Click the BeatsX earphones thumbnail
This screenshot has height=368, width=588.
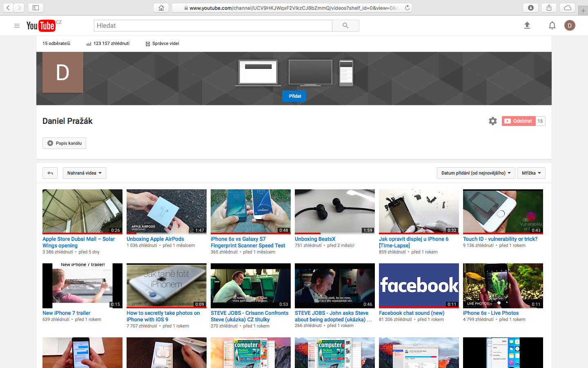tap(335, 212)
